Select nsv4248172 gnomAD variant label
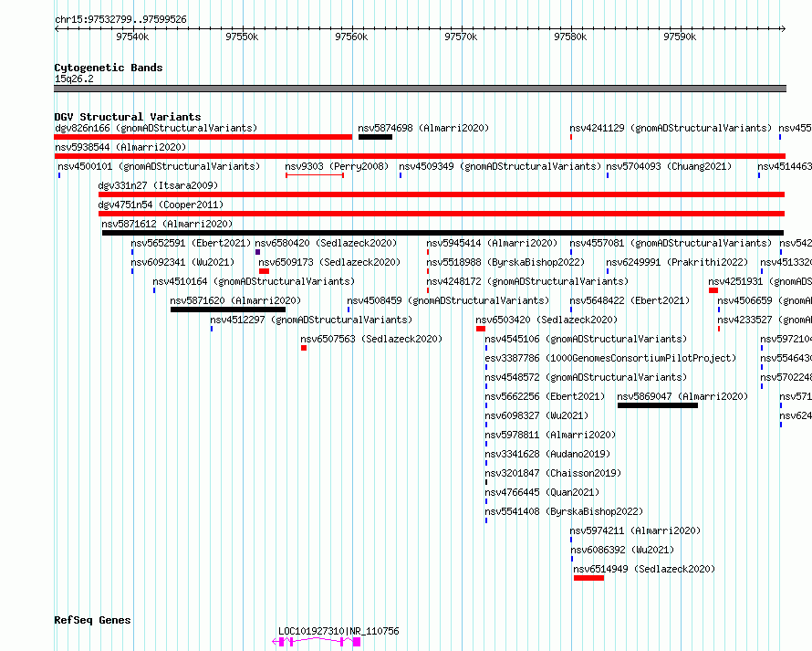The image size is (812, 651). click(527, 281)
